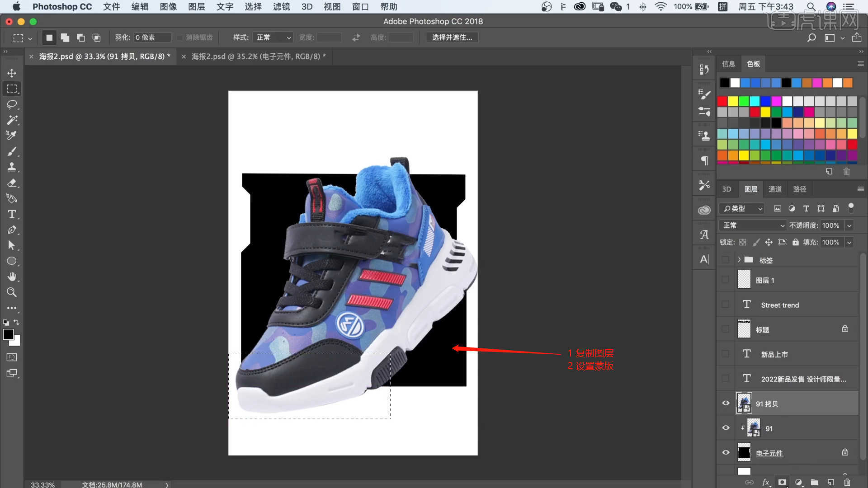Show the 标签 group
Screen dimensions: 868x488
coord(726,260)
